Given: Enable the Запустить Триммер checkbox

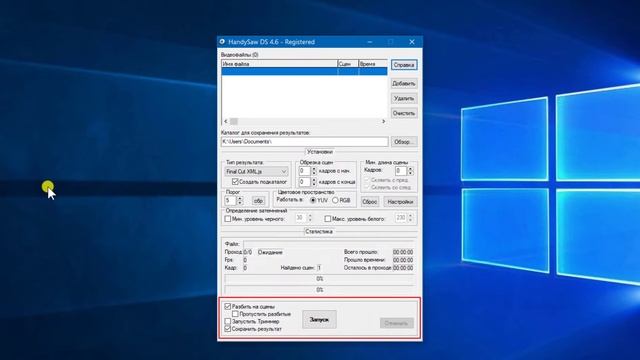Looking at the screenshot, I should pos(228,321).
